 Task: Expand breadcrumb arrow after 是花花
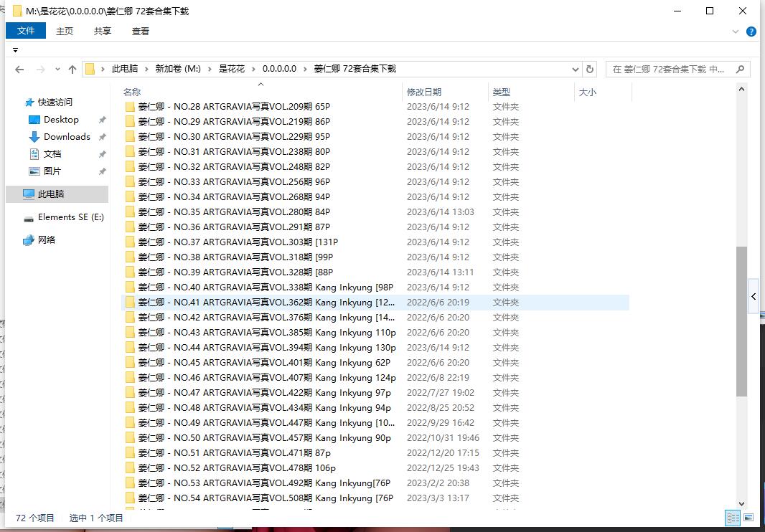253,70
